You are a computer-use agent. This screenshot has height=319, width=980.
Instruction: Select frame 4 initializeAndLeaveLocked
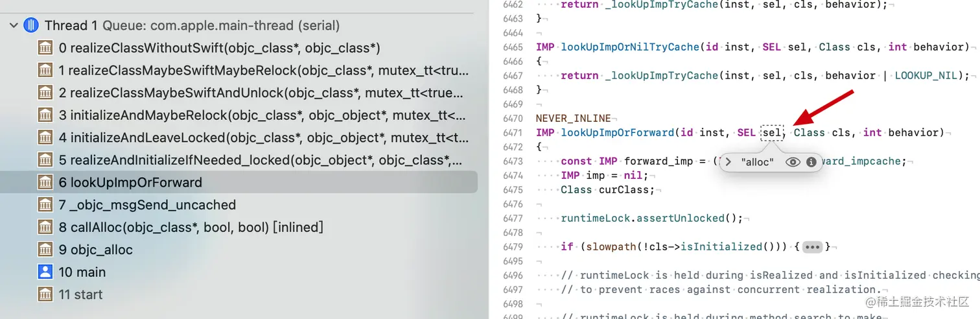pos(264,137)
